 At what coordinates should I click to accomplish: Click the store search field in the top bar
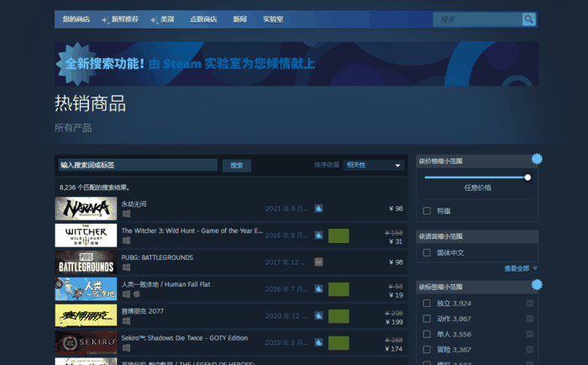478,19
